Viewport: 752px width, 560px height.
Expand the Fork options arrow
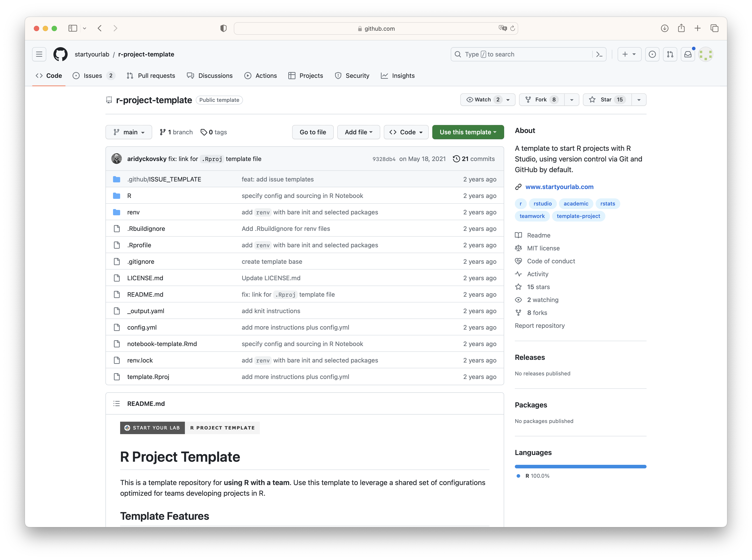572,100
